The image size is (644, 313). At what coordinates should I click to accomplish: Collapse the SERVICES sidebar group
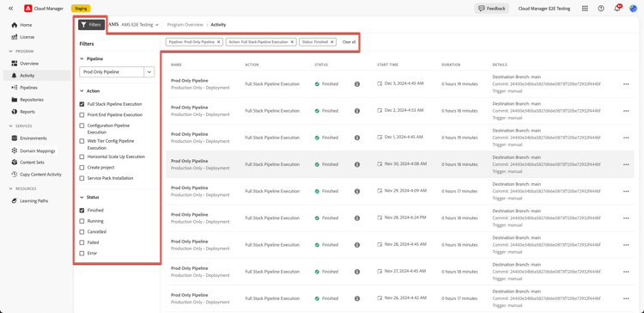pos(11,126)
